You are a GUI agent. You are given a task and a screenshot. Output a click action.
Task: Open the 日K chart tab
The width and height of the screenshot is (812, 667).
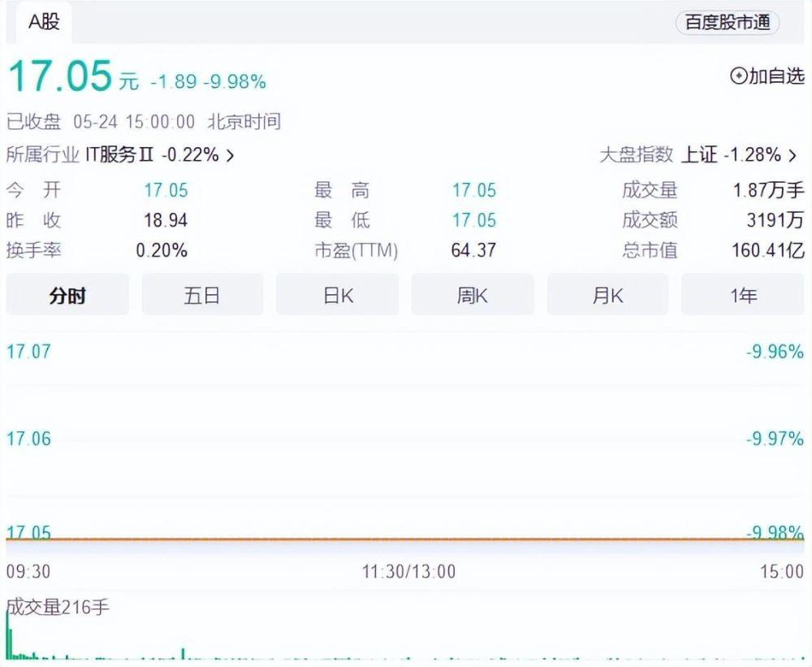coord(338,296)
